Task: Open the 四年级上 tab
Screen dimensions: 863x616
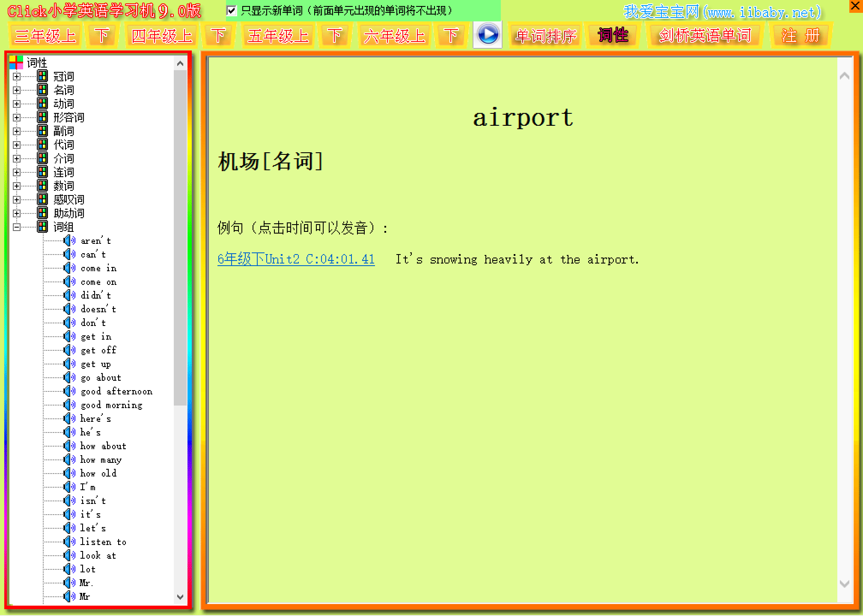Action: 162,36
